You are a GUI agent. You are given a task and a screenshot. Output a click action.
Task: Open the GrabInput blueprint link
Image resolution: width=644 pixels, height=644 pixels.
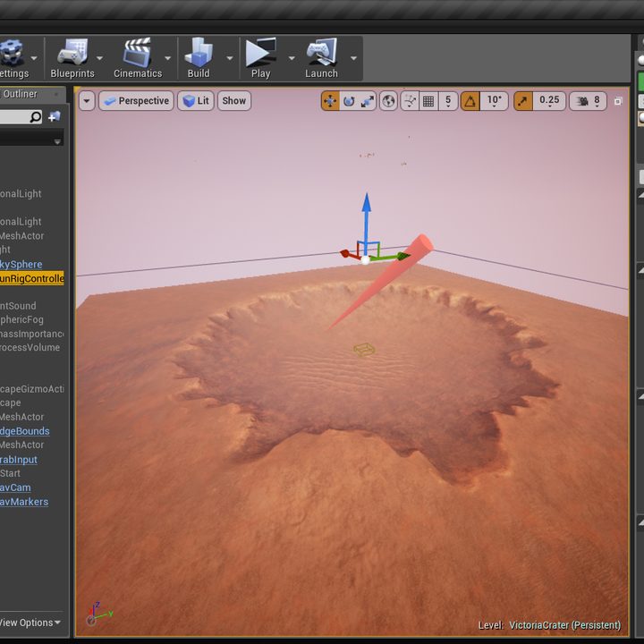point(19,460)
